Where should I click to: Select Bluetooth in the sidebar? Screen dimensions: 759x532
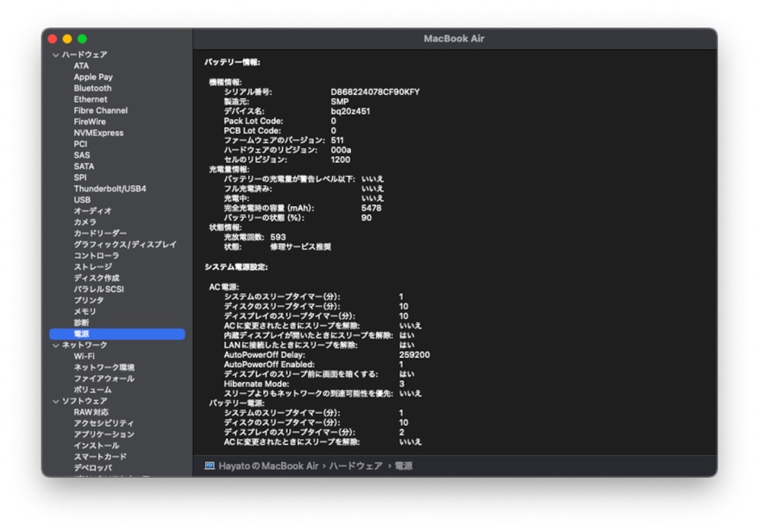[x=92, y=88]
